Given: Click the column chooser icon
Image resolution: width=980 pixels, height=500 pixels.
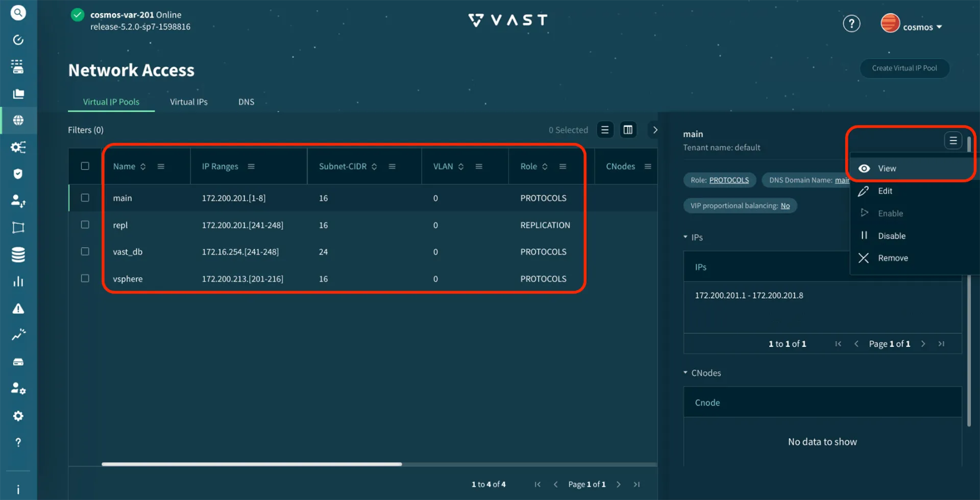Looking at the screenshot, I should [628, 130].
